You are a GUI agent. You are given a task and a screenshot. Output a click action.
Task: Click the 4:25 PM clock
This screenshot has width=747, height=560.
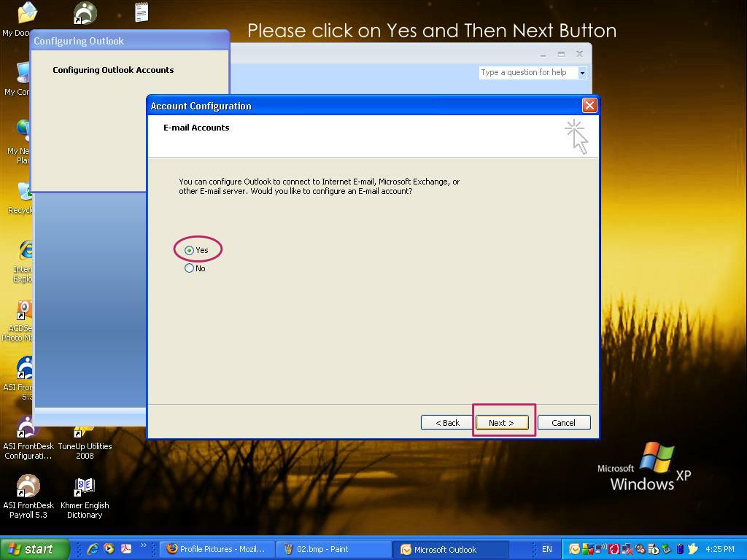coord(720,549)
